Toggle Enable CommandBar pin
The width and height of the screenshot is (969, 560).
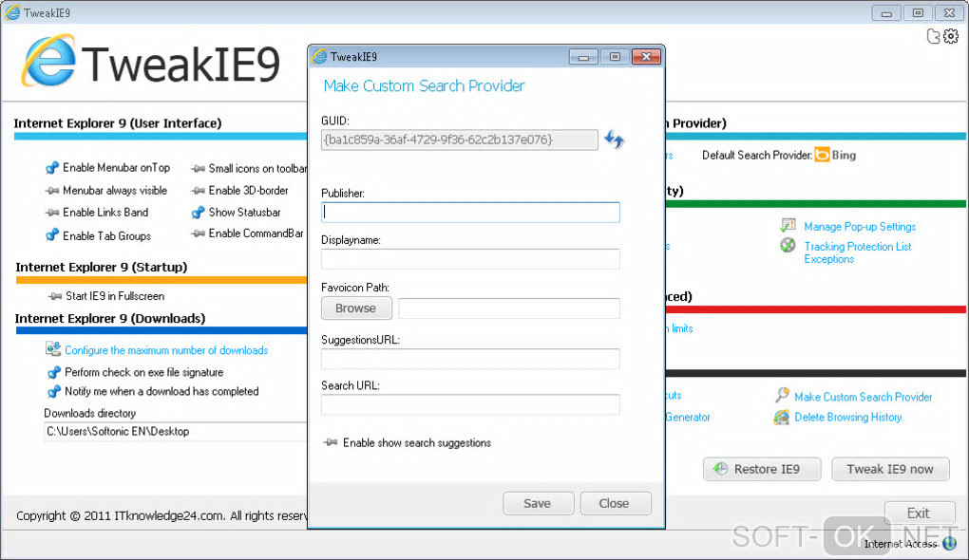pos(199,233)
